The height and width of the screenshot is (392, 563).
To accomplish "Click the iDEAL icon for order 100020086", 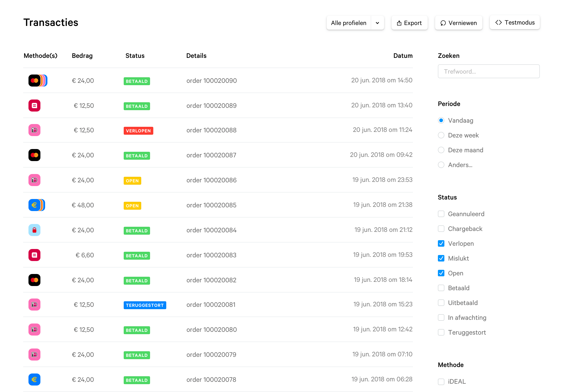I will [x=34, y=180].
